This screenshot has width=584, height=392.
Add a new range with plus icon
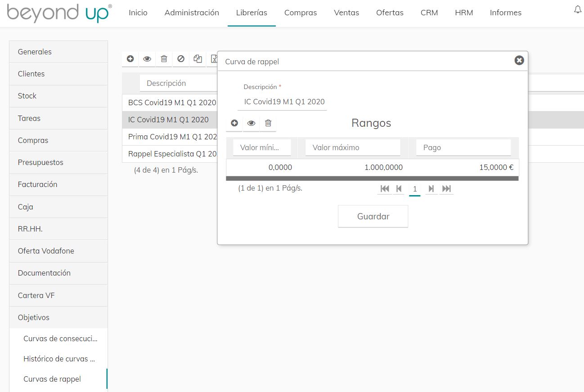[x=234, y=123]
